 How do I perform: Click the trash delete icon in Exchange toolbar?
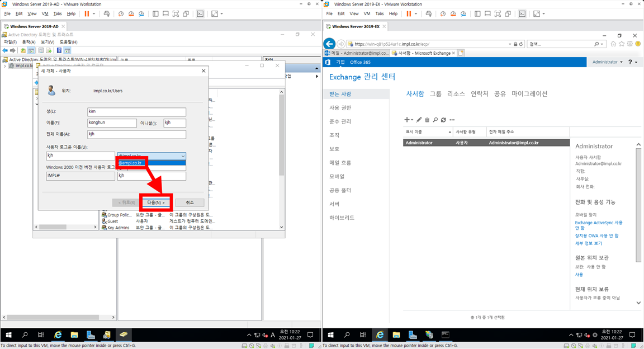[x=427, y=120]
